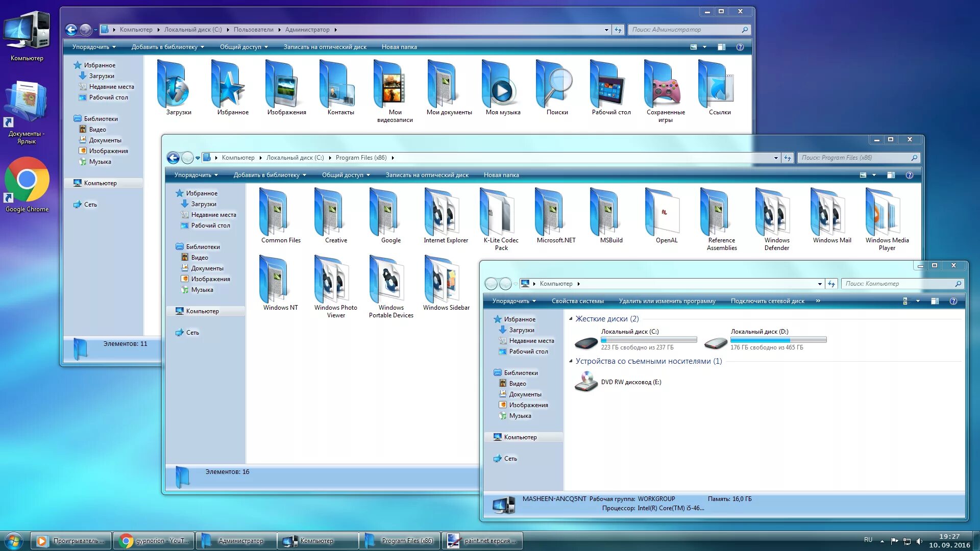
Task: Click the back arrow in Program Files window
Action: 173,158
